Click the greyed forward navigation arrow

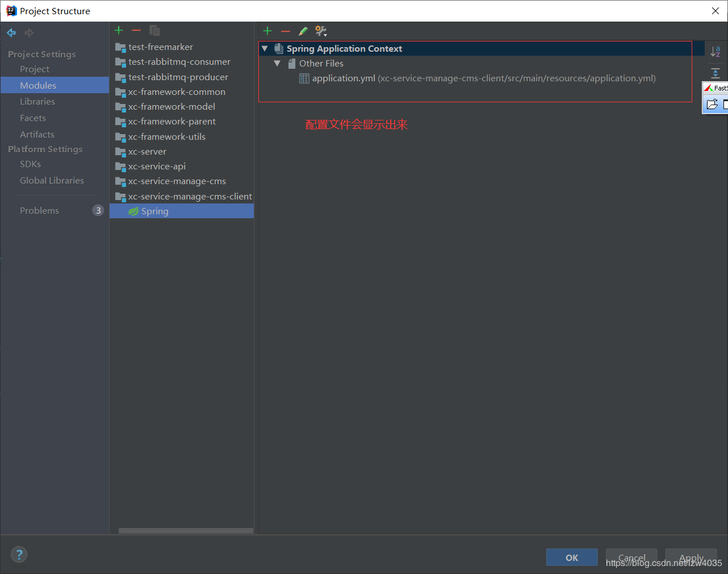(29, 33)
